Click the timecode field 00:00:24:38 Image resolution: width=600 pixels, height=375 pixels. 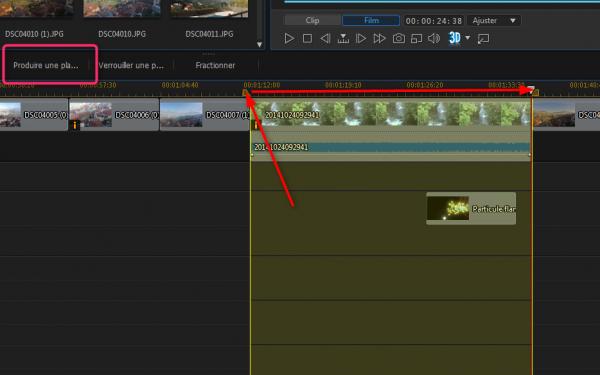coord(434,21)
